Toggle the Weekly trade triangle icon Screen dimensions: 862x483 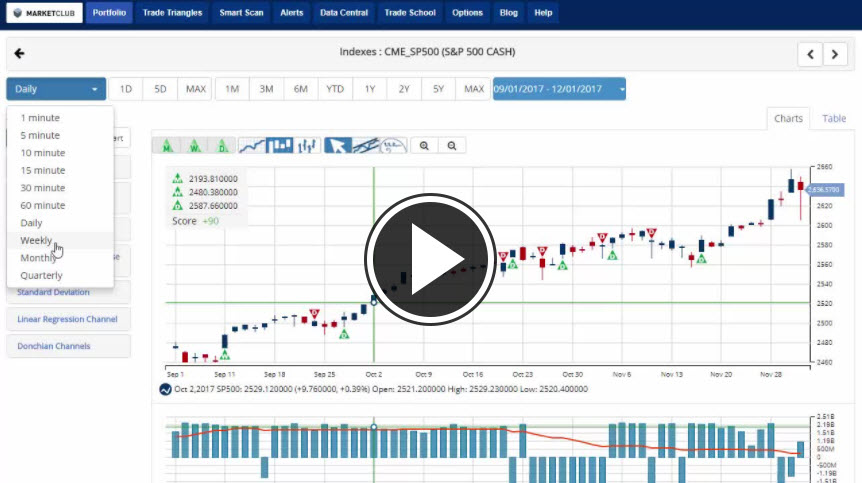click(x=195, y=146)
